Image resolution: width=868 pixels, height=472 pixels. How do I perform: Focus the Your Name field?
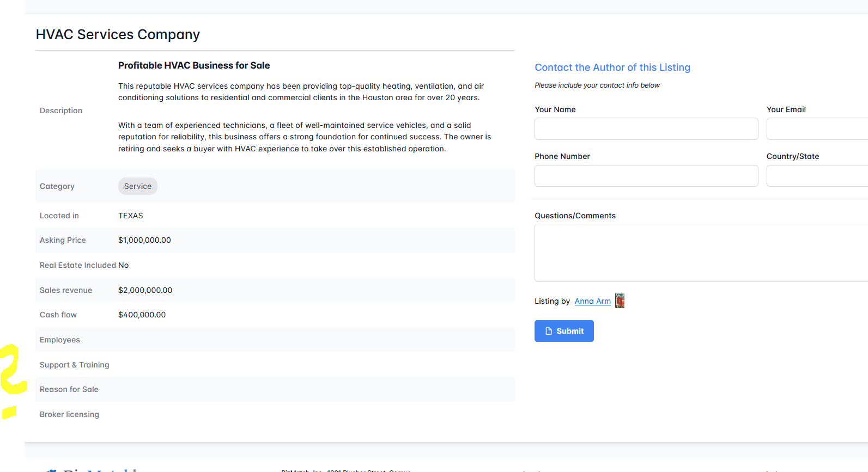[x=646, y=129]
